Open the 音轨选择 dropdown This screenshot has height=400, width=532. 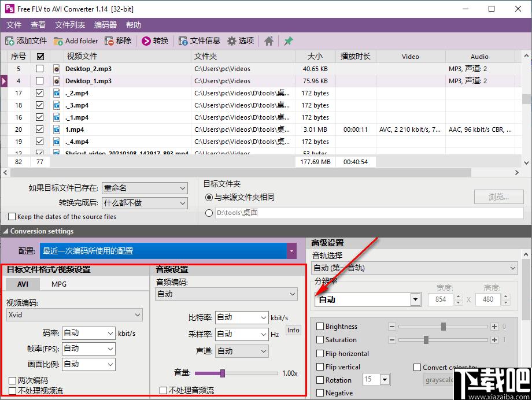(415, 268)
